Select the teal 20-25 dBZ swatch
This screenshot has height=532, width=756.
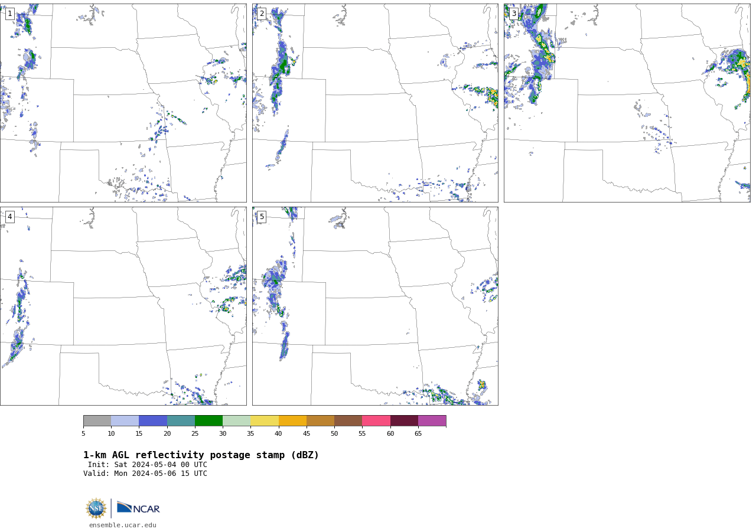181,421
